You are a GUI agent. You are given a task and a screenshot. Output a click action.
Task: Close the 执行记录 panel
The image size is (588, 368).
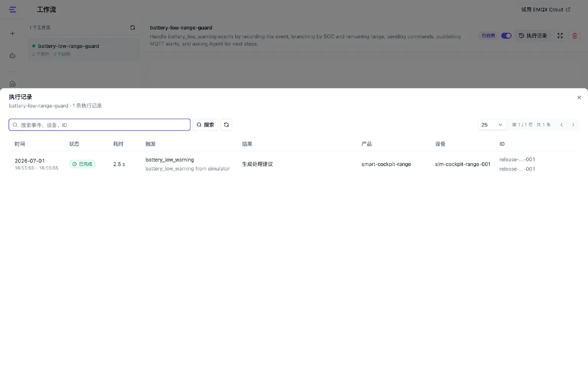click(x=579, y=97)
